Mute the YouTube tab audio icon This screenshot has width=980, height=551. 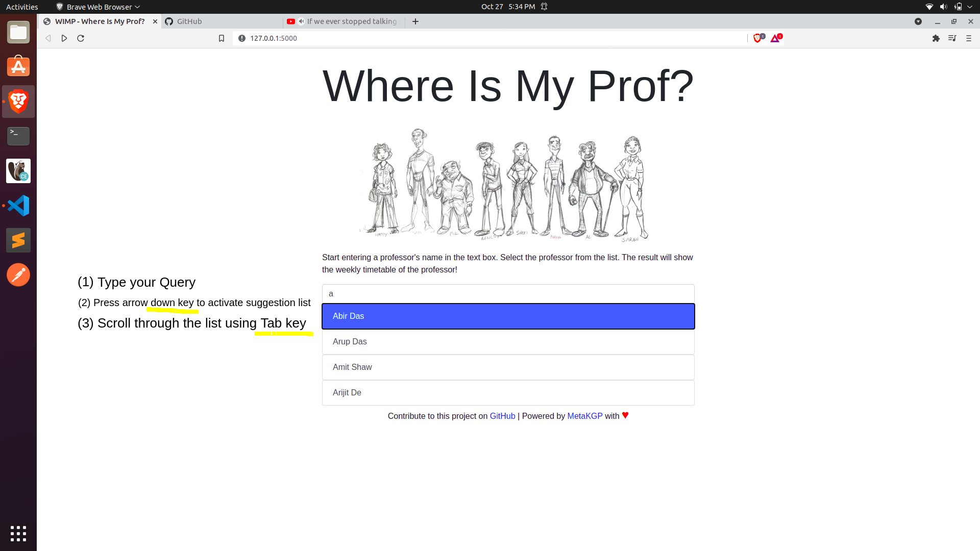pos(302,21)
